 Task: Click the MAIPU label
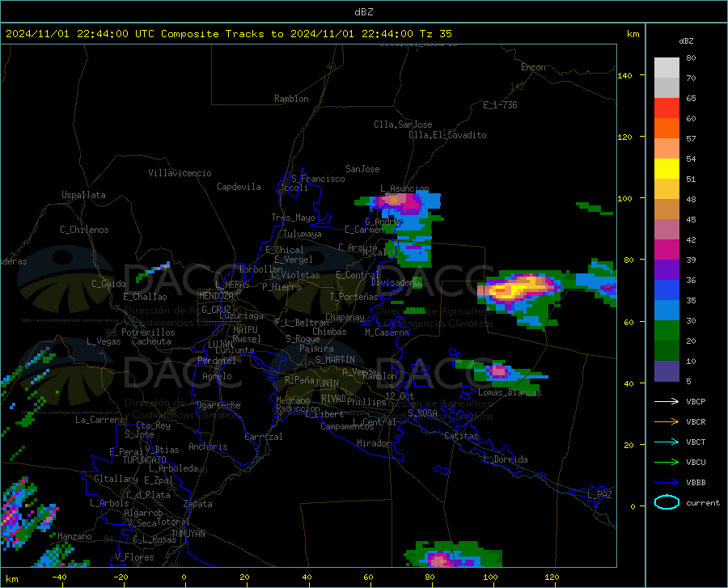pos(245,330)
